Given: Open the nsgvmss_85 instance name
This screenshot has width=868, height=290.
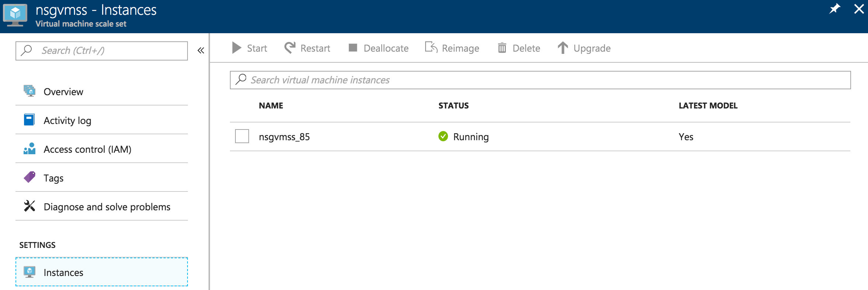Looking at the screenshot, I should (284, 137).
